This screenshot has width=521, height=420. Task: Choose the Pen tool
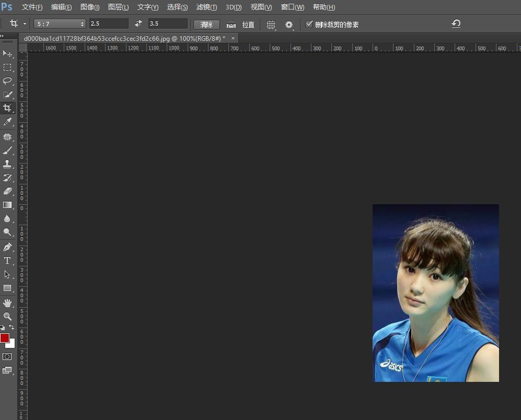7,247
